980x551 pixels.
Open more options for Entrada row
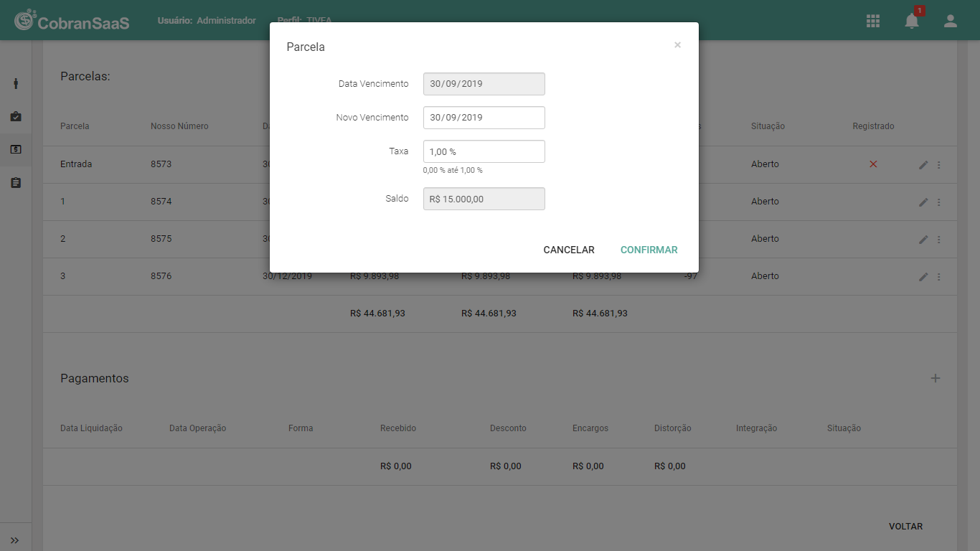939,165
